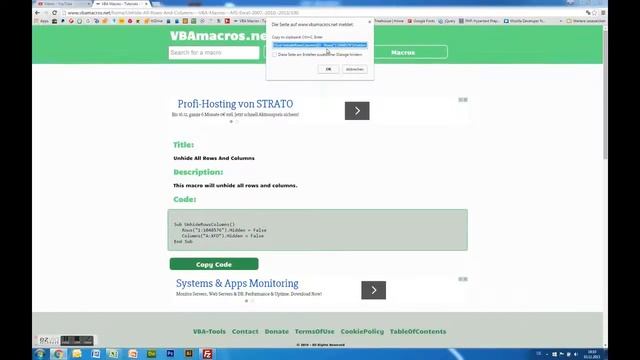Click the address bar URL

[x=183, y=13]
